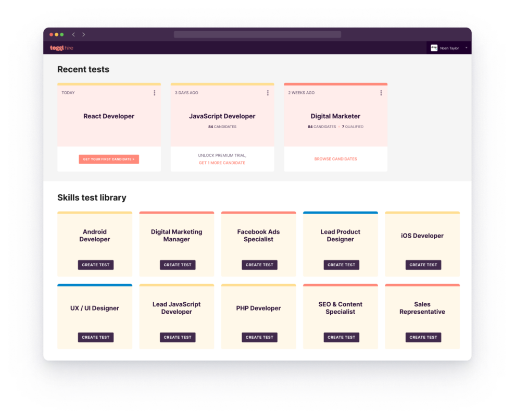515x420 pixels.
Task: Click the Toggl Hire logo
Action: [x=61, y=47]
